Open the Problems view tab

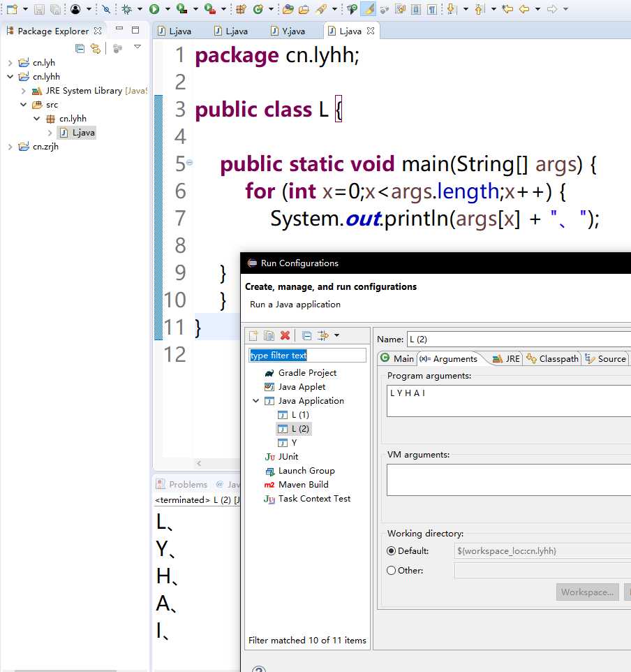[x=181, y=484]
